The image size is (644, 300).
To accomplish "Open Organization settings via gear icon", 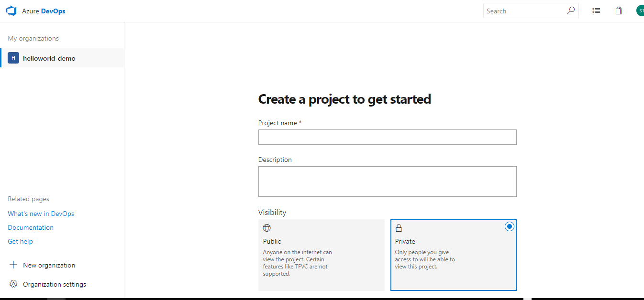I will pyautogui.click(x=14, y=284).
